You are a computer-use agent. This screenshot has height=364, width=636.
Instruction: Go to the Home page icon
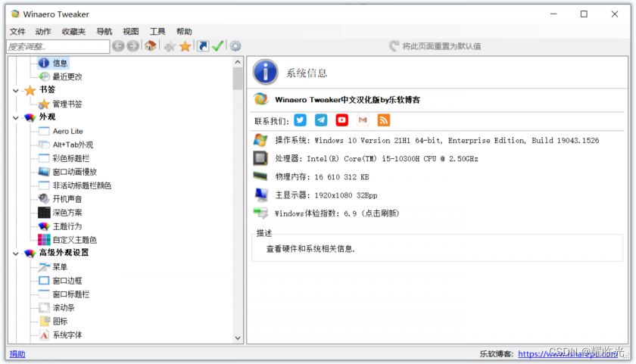(x=151, y=46)
